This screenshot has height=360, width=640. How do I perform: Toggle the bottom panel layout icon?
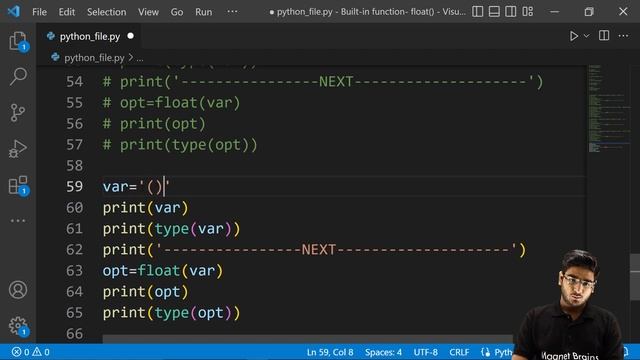point(494,11)
